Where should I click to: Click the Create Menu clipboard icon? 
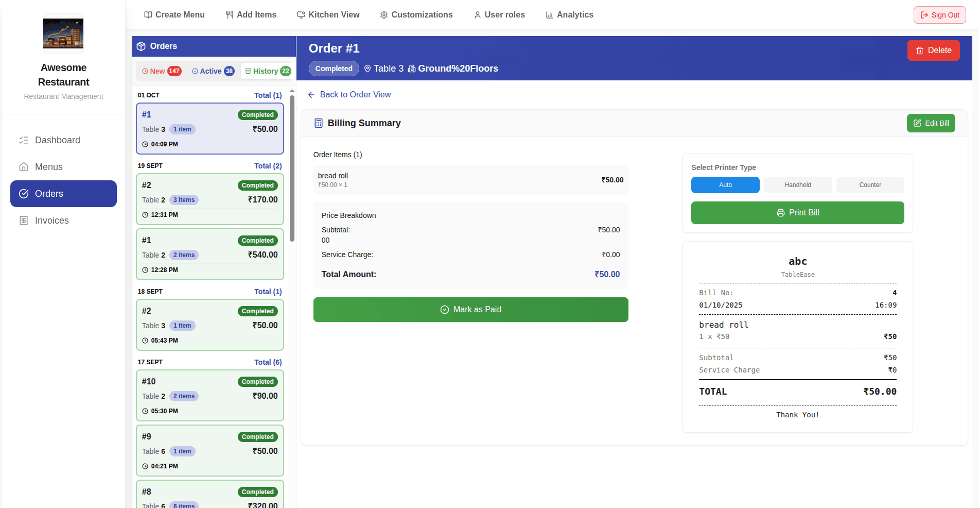point(148,15)
